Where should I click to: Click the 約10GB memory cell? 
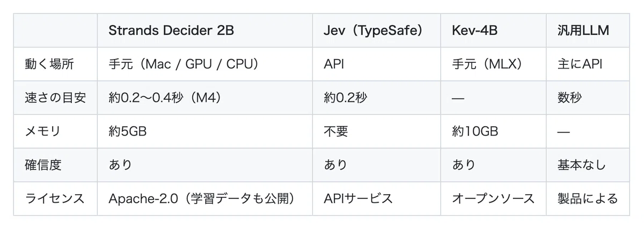coord(474,131)
